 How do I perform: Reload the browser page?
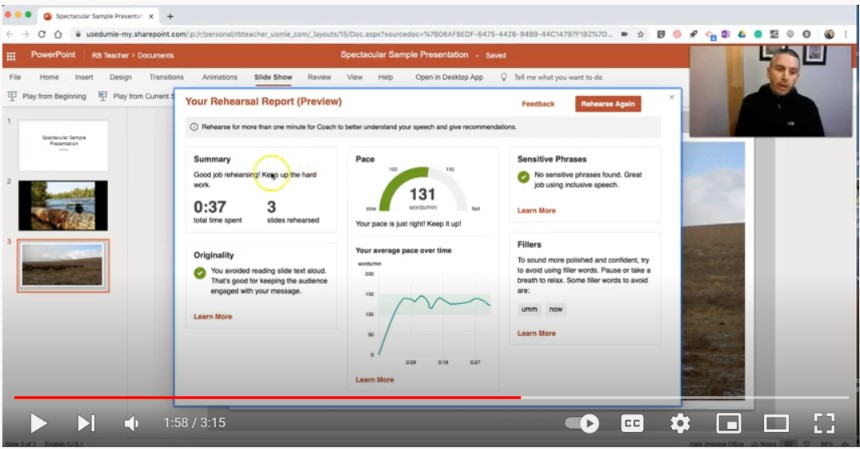click(42, 34)
